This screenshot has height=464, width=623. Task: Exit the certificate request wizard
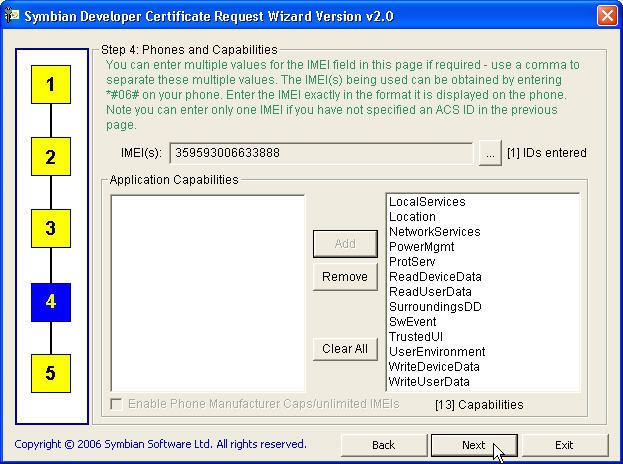[564, 445]
